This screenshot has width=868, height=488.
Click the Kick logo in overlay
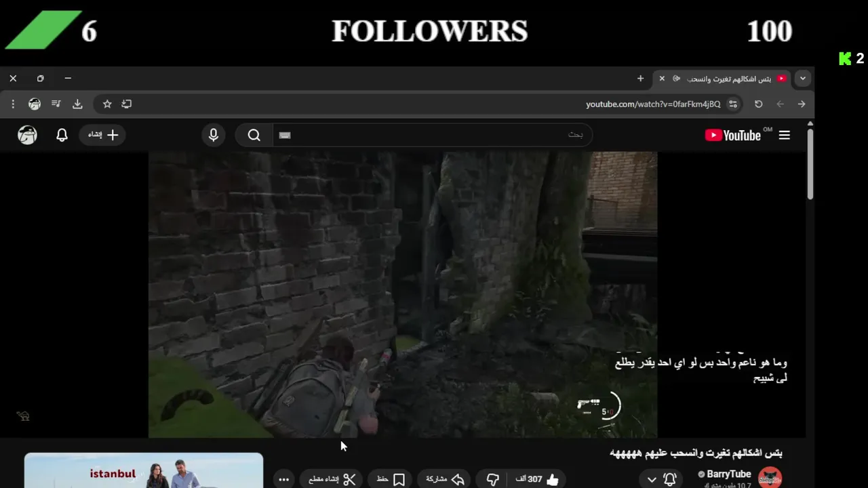(x=845, y=58)
